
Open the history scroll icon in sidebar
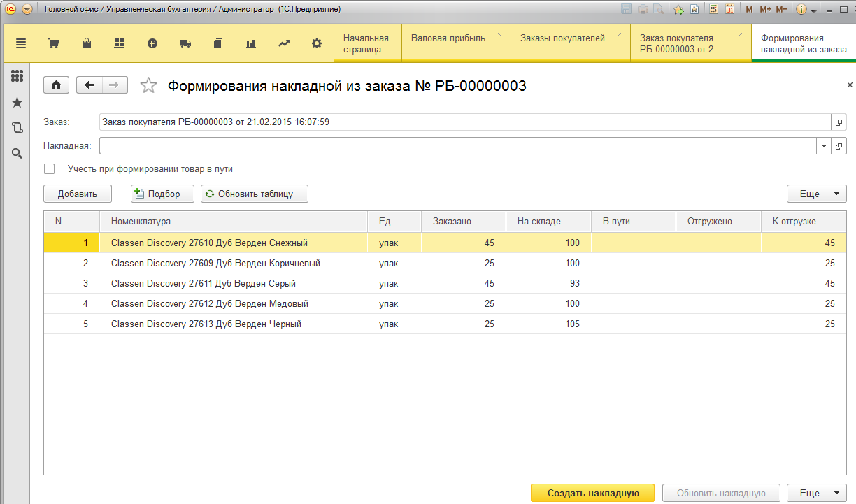click(x=17, y=128)
